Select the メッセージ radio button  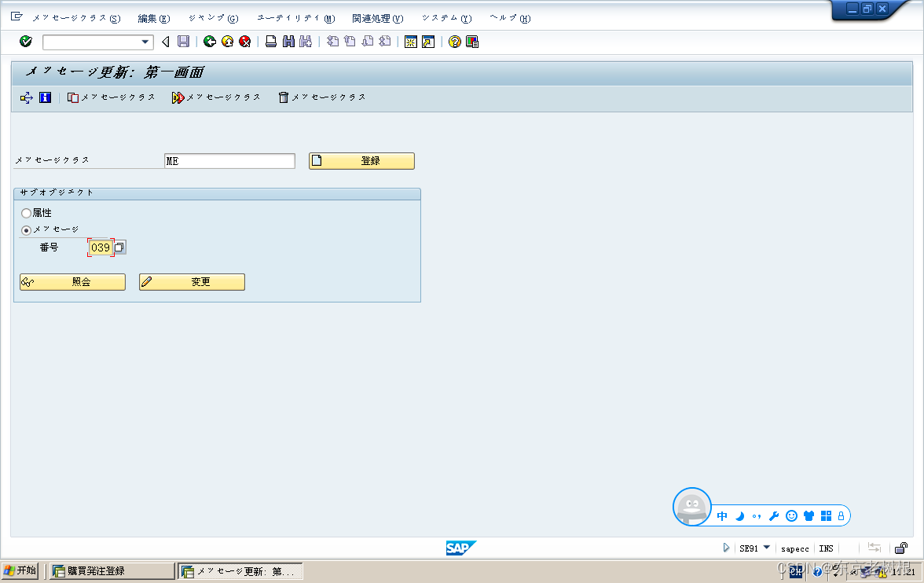pyautogui.click(x=24, y=230)
